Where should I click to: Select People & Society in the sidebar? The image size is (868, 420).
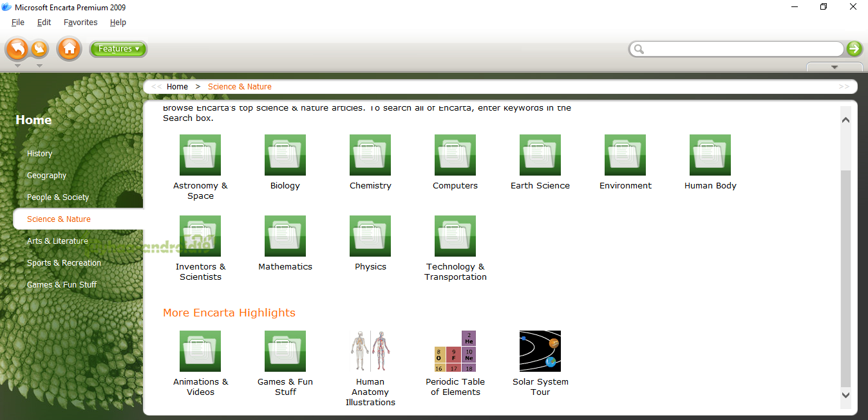58,197
